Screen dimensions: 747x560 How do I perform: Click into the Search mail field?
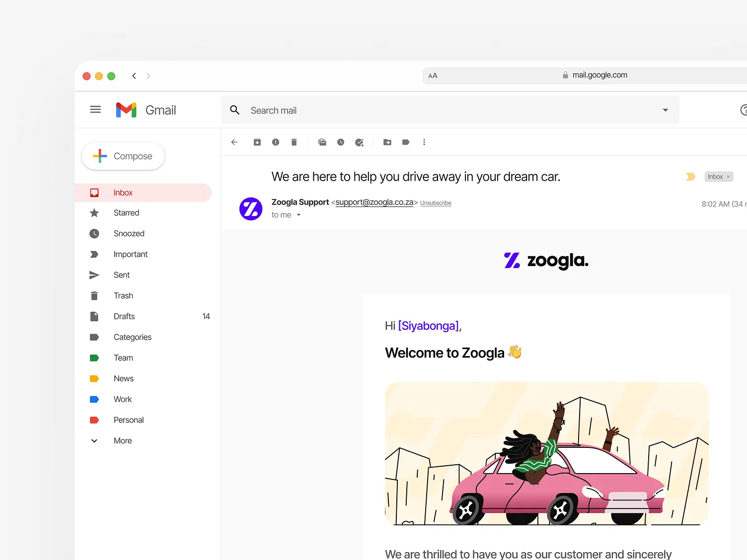click(x=447, y=110)
